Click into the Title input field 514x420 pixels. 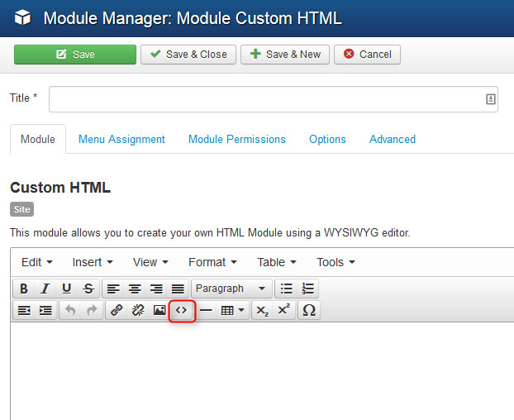[x=266, y=98]
